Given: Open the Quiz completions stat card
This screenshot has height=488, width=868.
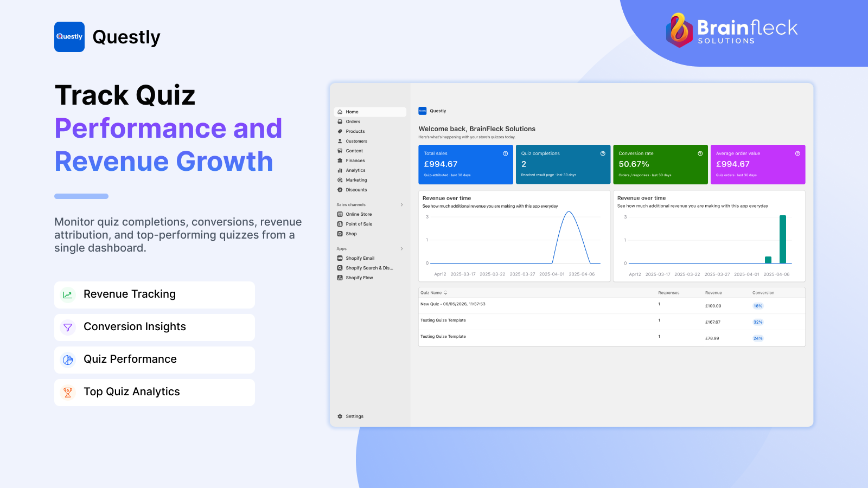Looking at the screenshot, I should (x=563, y=164).
